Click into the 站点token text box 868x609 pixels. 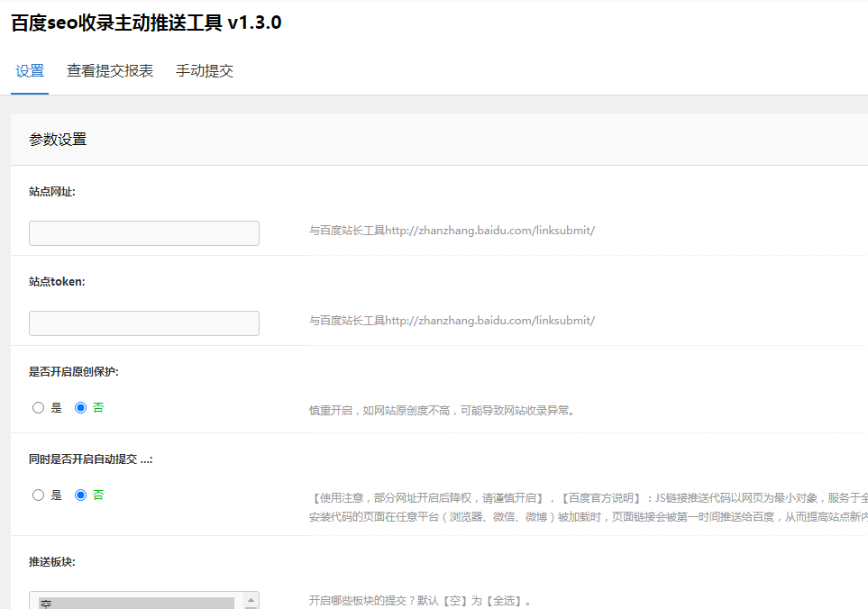(144, 323)
